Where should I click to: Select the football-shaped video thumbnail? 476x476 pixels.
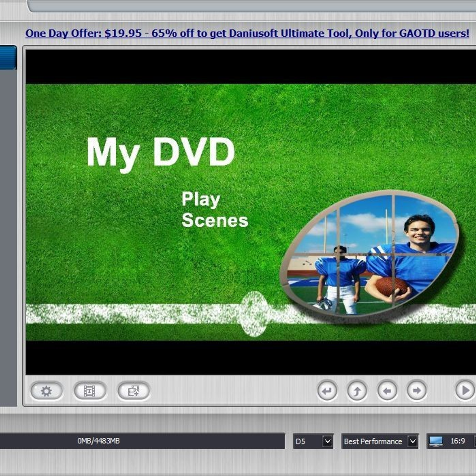(x=369, y=254)
